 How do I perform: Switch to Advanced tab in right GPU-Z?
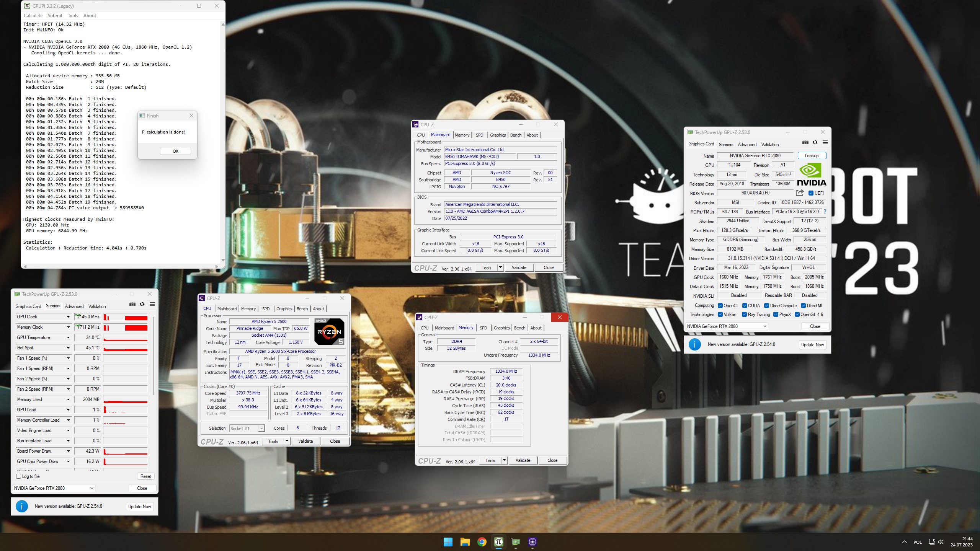(747, 145)
